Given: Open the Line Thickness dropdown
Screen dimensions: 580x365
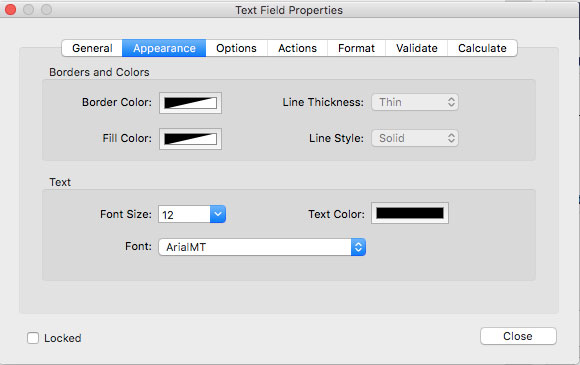Looking at the screenshot, I should [415, 102].
